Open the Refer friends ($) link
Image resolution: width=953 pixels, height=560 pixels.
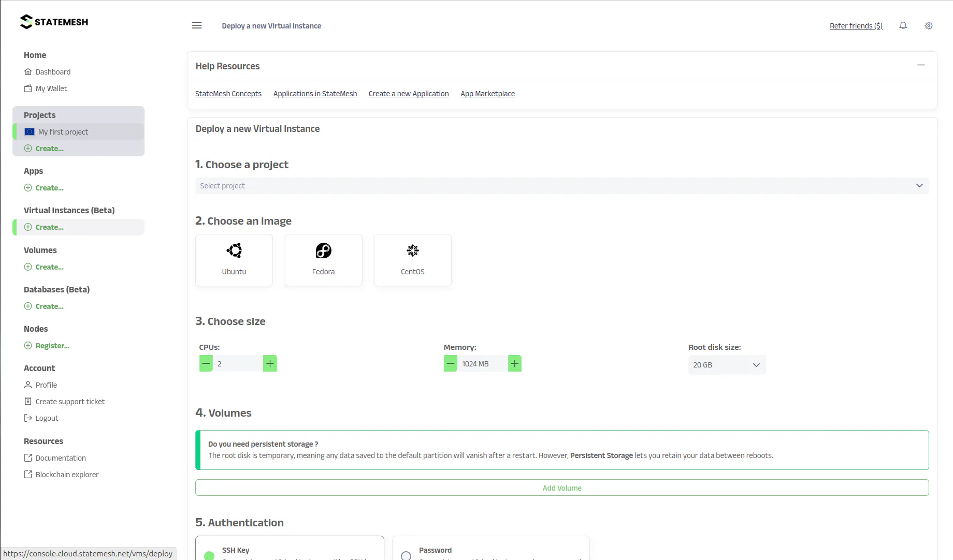pyautogui.click(x=856, y=26)
